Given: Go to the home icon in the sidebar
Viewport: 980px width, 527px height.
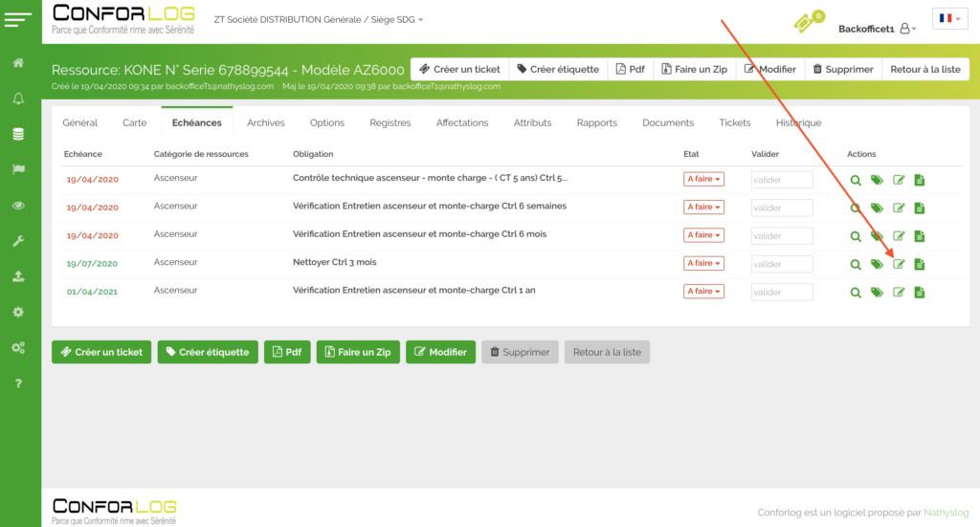Looking at the screenshot, I should 18,63.
